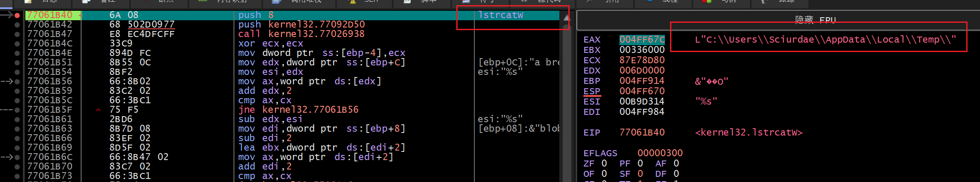Select EBP register value 004FF914

642,81
